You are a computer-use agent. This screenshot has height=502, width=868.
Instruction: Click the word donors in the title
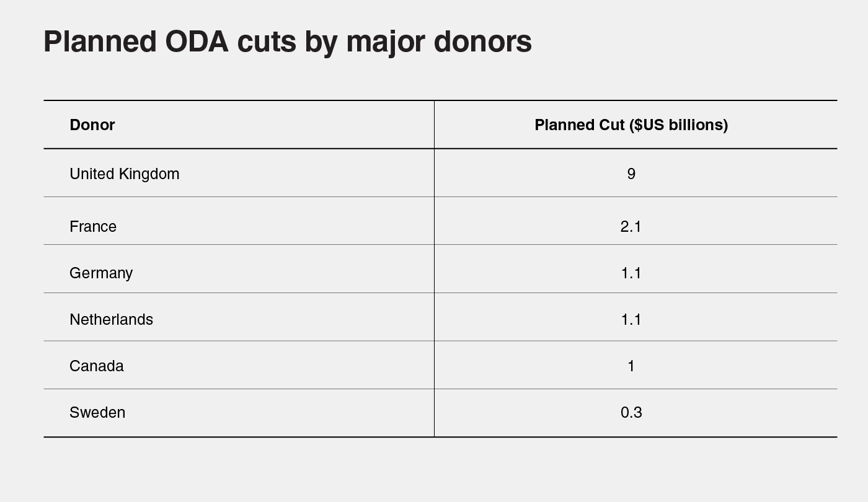coord(482,42)
